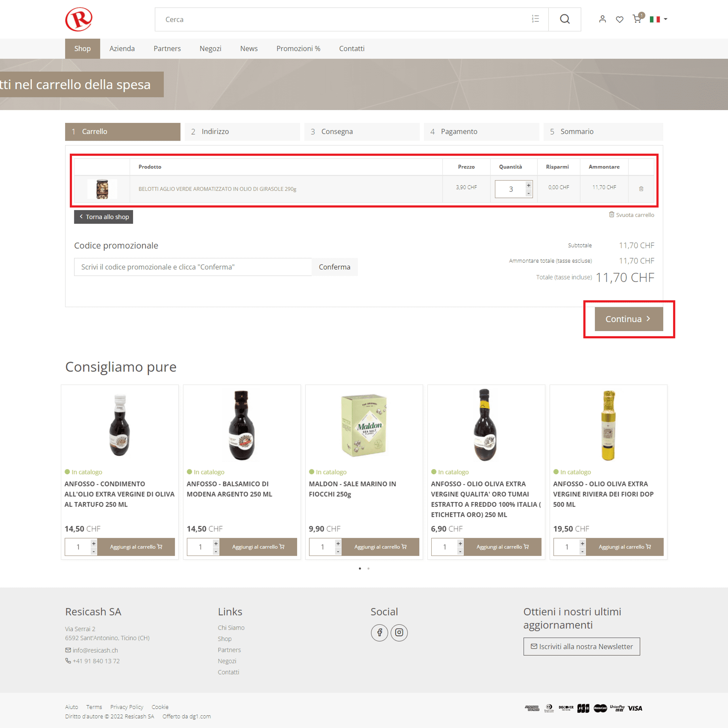The height and width of the screenshot is (728, 728).
Task: Select the Sommario step tab
Action: tap(603, 132)
